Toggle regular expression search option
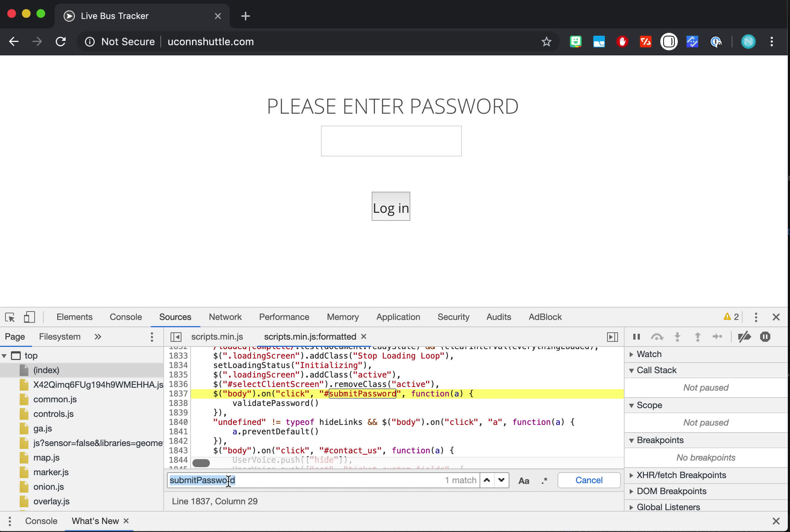 pos(544,481)
